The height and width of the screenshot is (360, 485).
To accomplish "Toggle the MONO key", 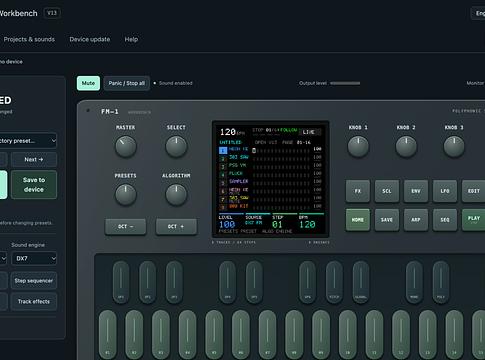I will click(x=414, y=282).
